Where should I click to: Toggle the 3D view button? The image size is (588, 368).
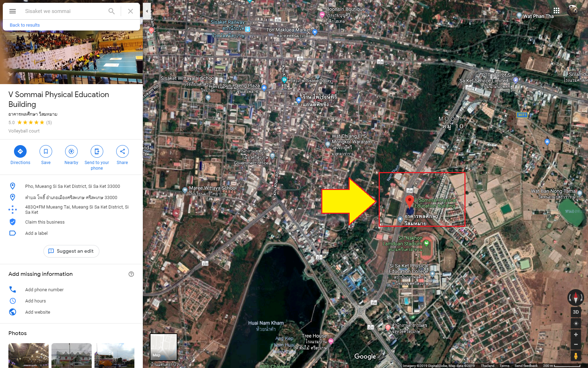click(576, 312)
